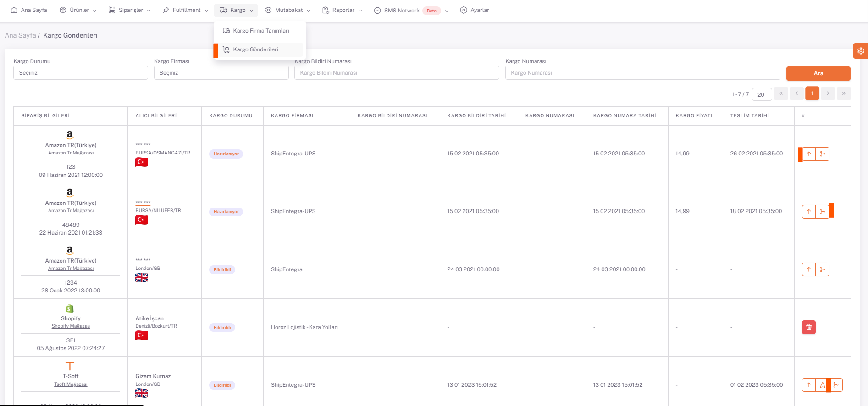Viewport: 868px width, 406px height.
Task: Click the branch icon for order 1234
Action: click(x=823, y=269)
